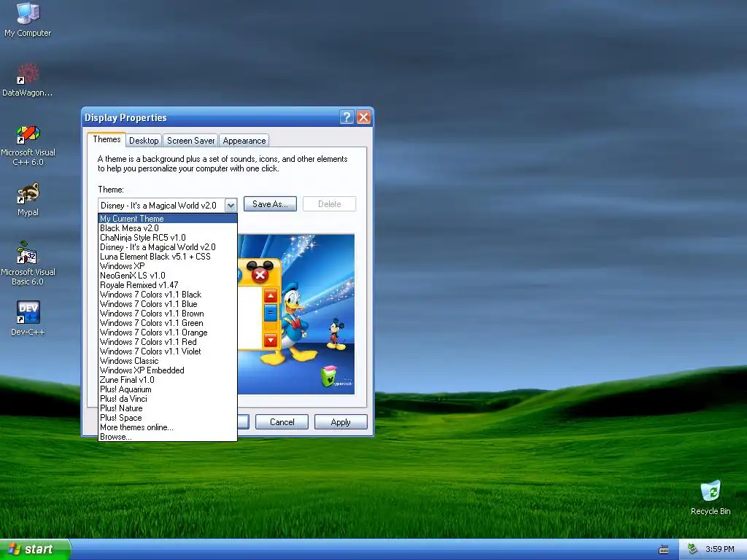The image size is (747, 560).
Task: Choose Plus! Nature theme
Action: (168, 408)
